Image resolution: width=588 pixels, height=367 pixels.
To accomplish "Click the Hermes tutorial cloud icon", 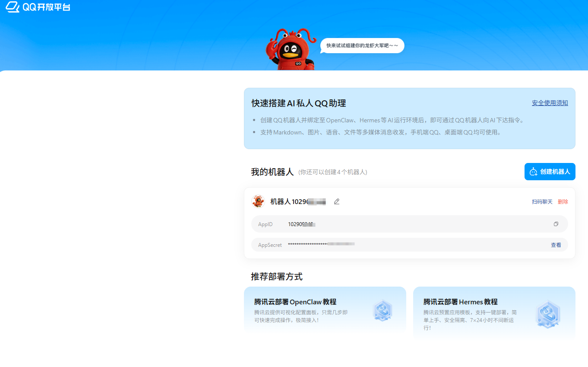I will tap(548, 314).
